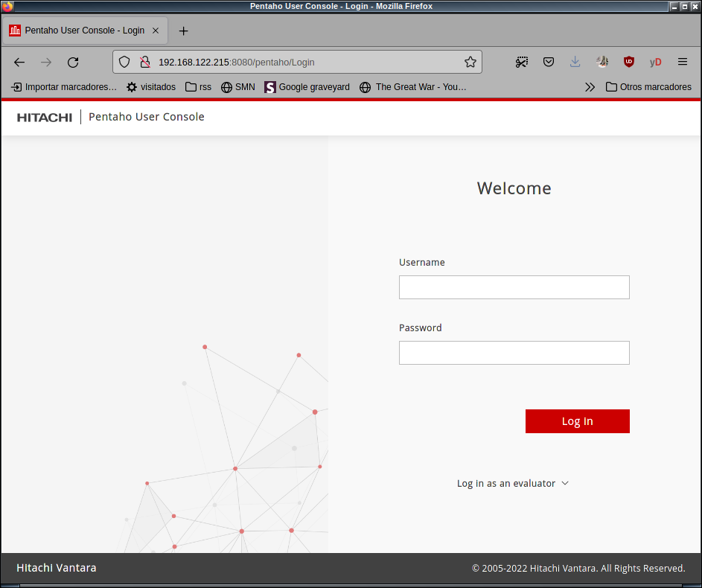The height and width of the screenshot is (588, 702).
Task: Click the Password label
Action: (421, 327)
